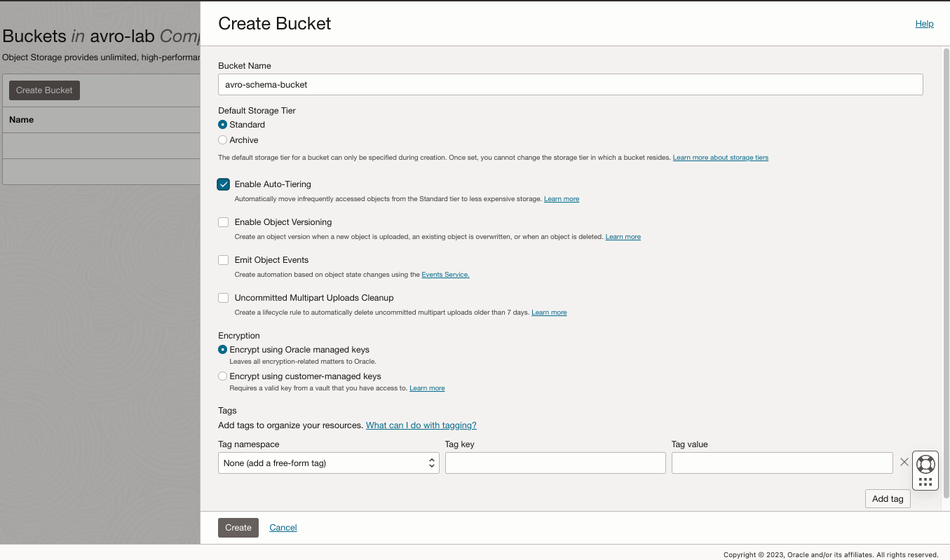Select Archive storage tier

coord(223,140)
